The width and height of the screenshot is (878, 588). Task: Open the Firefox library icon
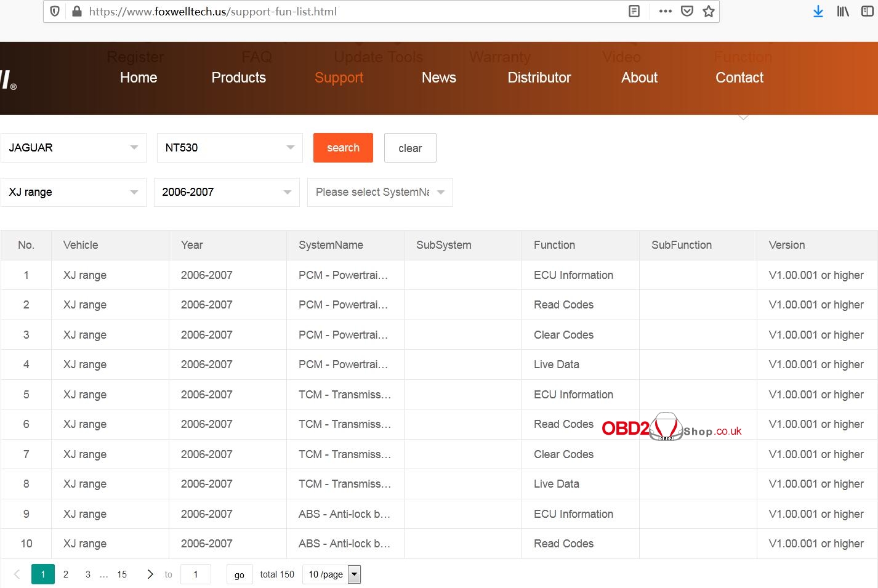842,11
